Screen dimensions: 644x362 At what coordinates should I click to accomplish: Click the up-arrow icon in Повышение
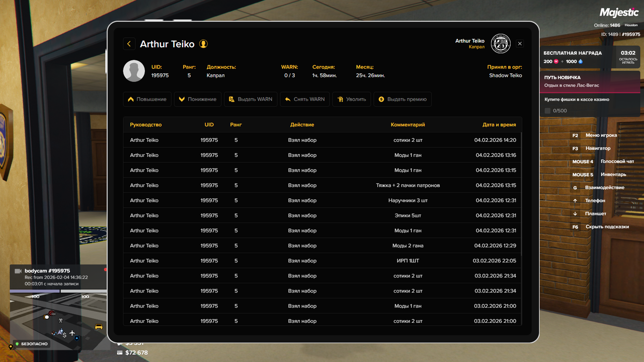point(131,99)
